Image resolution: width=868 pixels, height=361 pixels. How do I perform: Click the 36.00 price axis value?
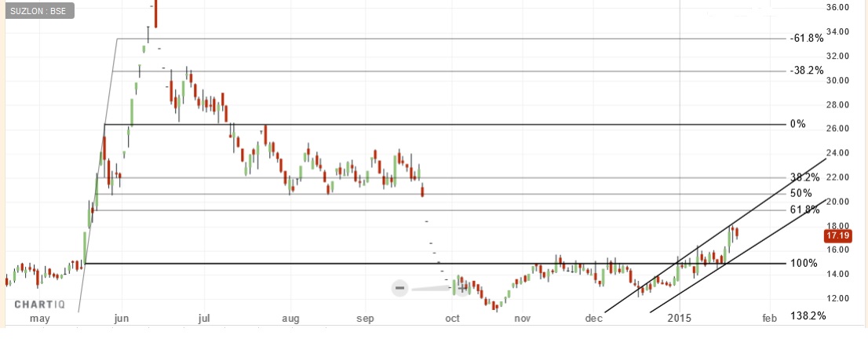coord(837,7)
